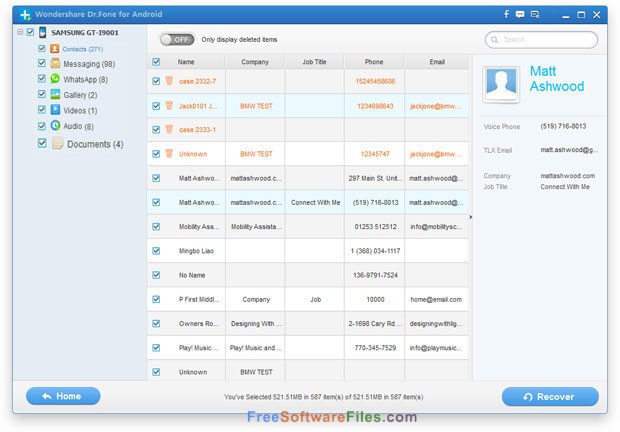620x432 pixels.
Task: Click the Wondershare Dr.Fone logo icon
Action: pyautogui.click(x=25, y=15)
